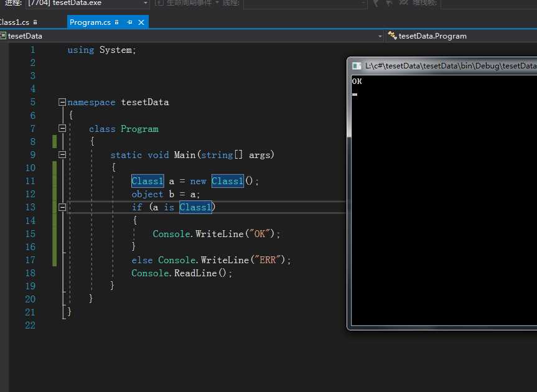The image size is (537, 392).
Task: Click the C# project icon beside tesetData
Action: [x=3, y=35]
